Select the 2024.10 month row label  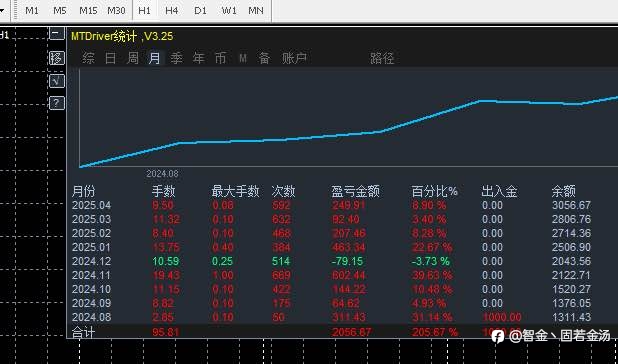point(91,289)
